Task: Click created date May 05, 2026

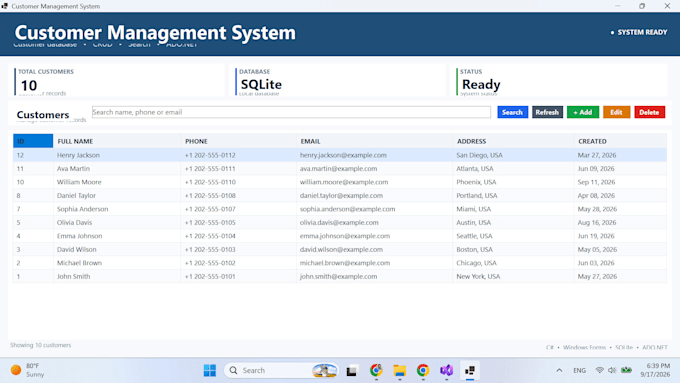Action: [x=597, y=249]
